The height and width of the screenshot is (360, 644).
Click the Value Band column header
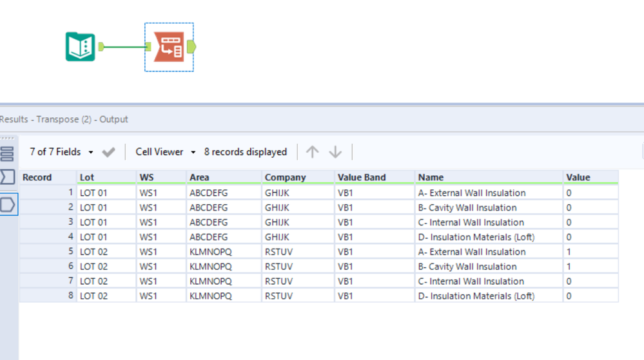tap(375, 177)
